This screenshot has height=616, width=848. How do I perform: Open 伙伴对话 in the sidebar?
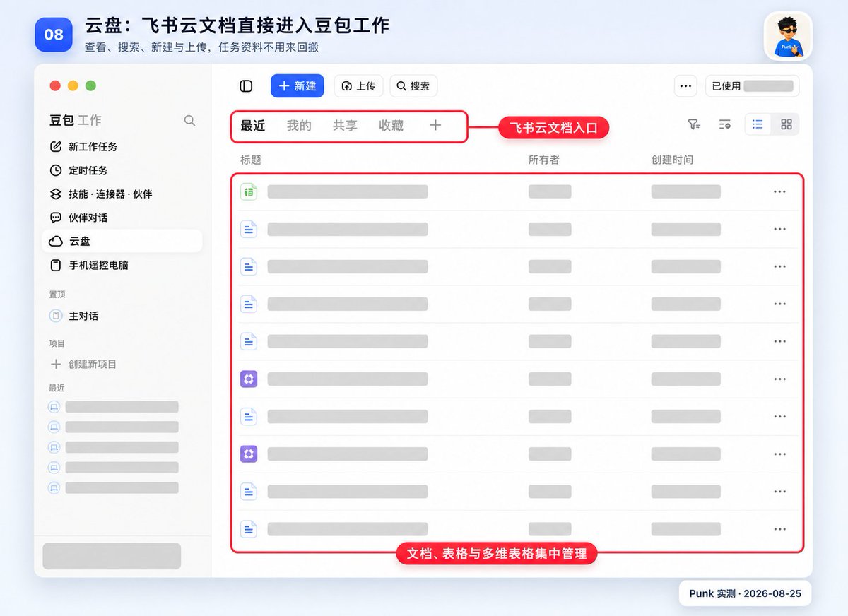[122, 218]
